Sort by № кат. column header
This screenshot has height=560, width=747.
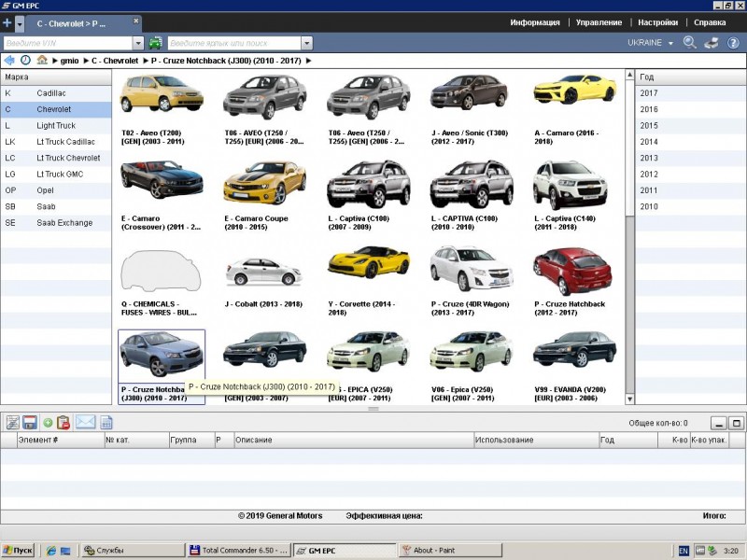point(136,440)
